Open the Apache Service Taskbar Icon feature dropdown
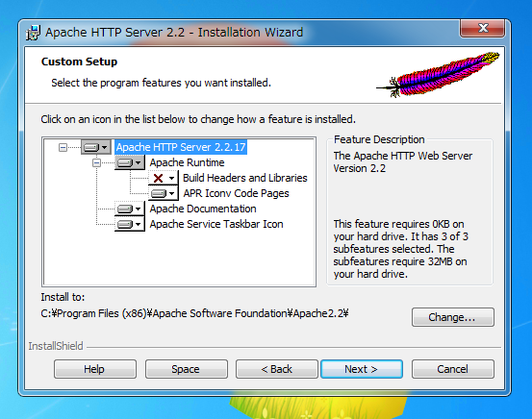The image size is (532, 419). [x=130, y=225]
